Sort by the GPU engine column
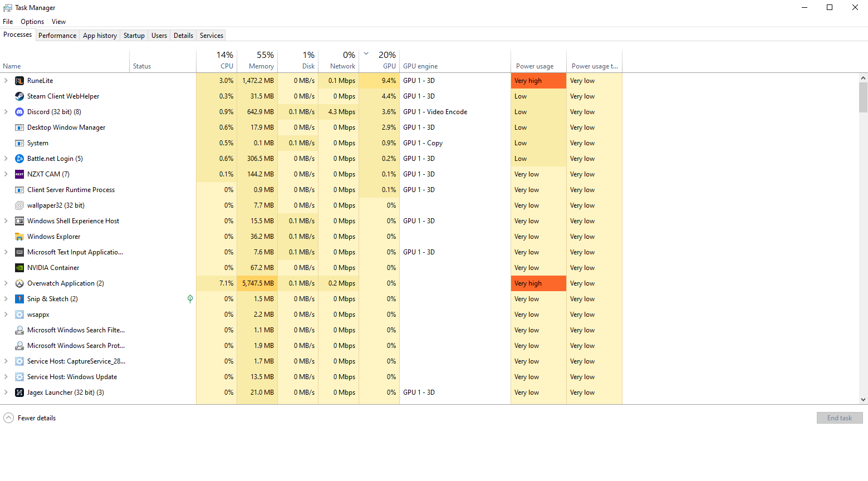868x481 pixels. pyautogui.click(x=455, y=61)
